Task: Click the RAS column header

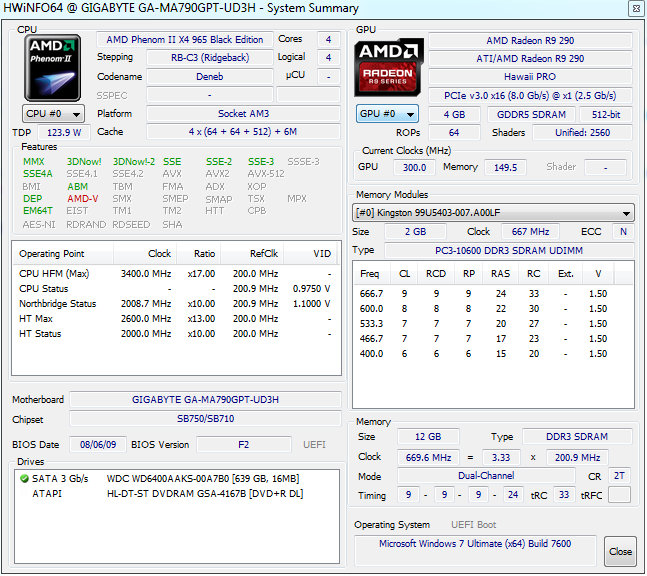Action: coord(500,274)
